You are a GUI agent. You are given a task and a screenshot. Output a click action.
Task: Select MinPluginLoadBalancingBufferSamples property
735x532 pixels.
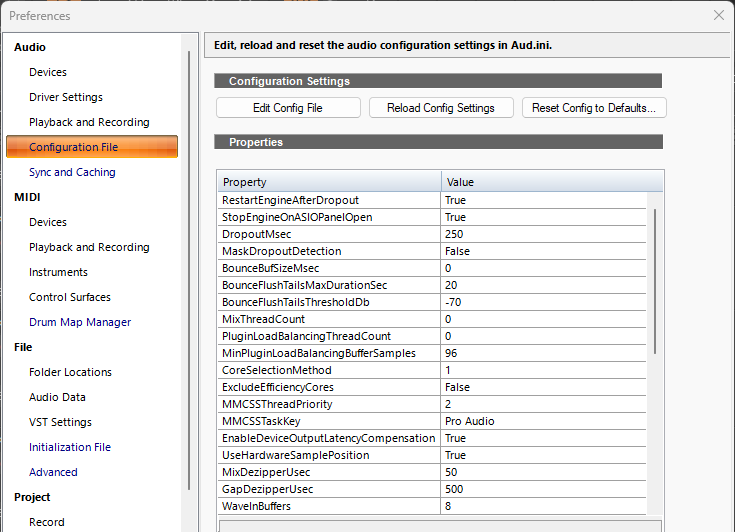pos(329,353)
